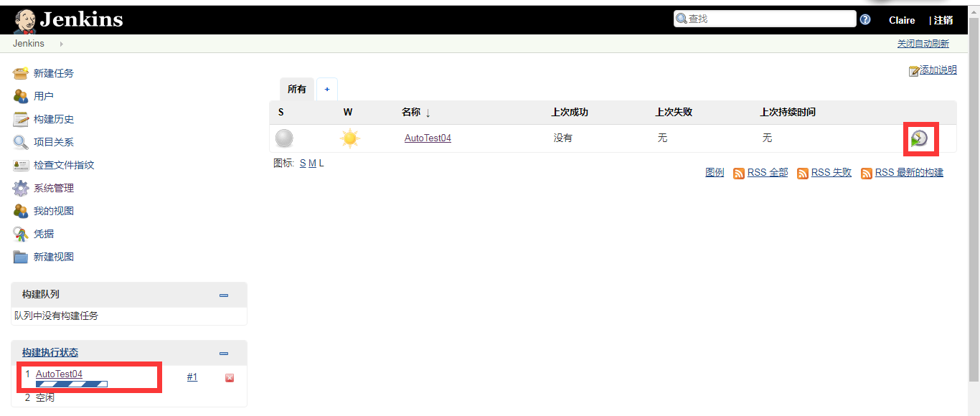Add a new view with the + tab
Viewport: 980px width, 416px height.
(x=327, y=89)
